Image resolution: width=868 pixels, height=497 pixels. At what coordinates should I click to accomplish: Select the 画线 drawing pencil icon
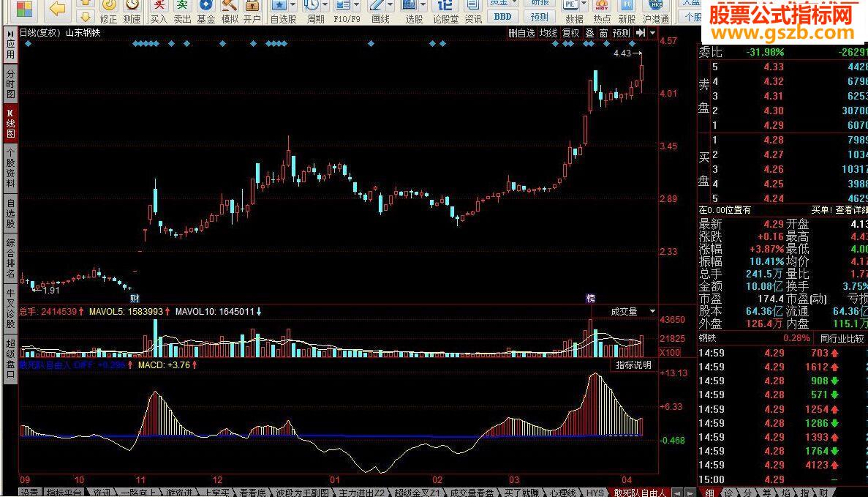(377, 6)
